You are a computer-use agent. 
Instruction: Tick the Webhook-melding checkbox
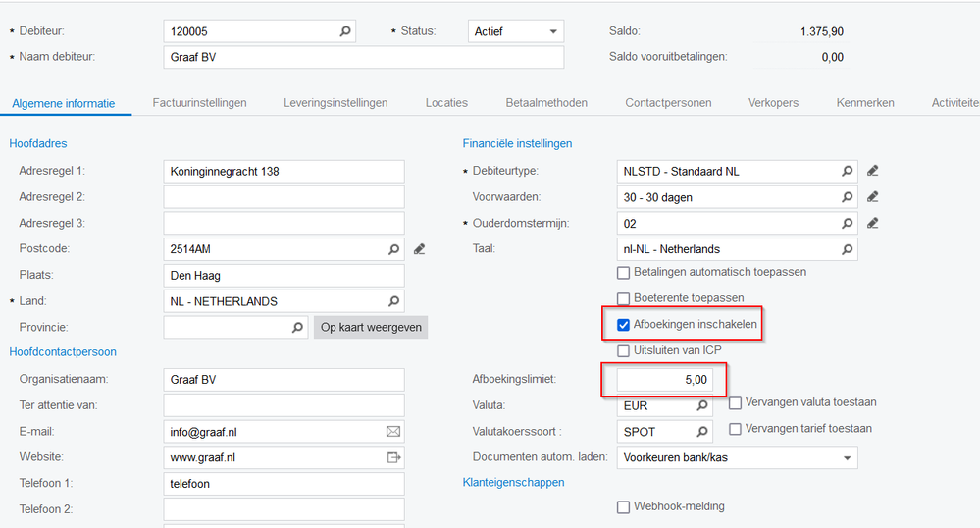[x=623, y=507]
